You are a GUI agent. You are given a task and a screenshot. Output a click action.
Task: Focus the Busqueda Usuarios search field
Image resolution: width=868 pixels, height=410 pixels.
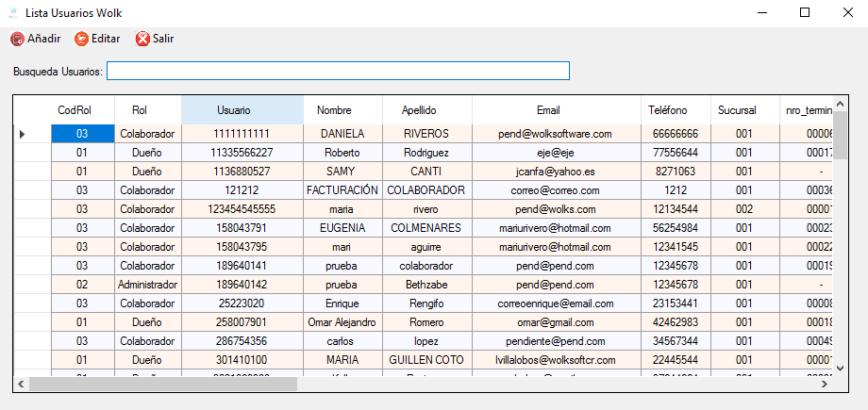338,71
